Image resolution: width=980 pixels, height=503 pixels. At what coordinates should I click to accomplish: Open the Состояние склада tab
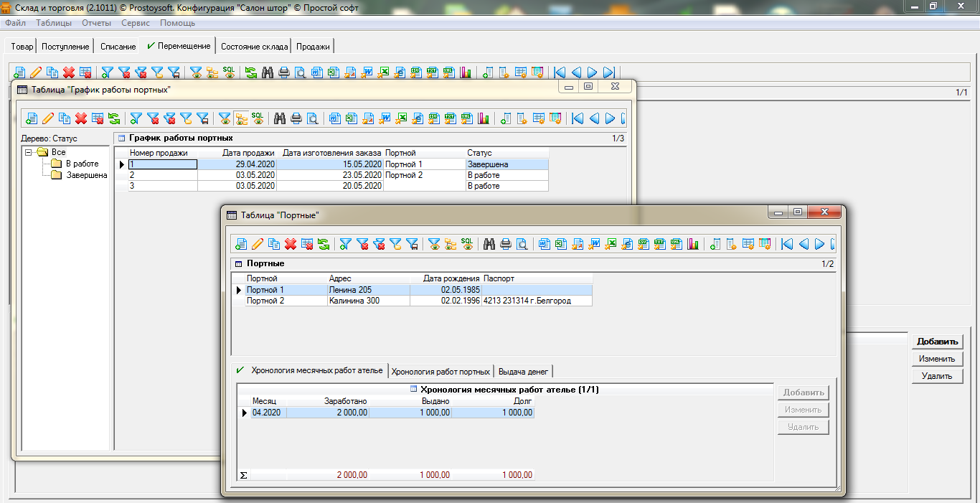click(254, 47)
